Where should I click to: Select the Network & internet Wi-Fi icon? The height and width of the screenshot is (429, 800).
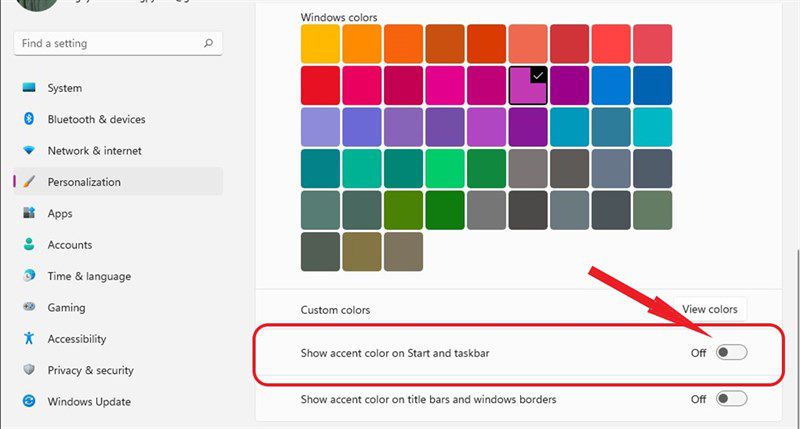(29, 150)
